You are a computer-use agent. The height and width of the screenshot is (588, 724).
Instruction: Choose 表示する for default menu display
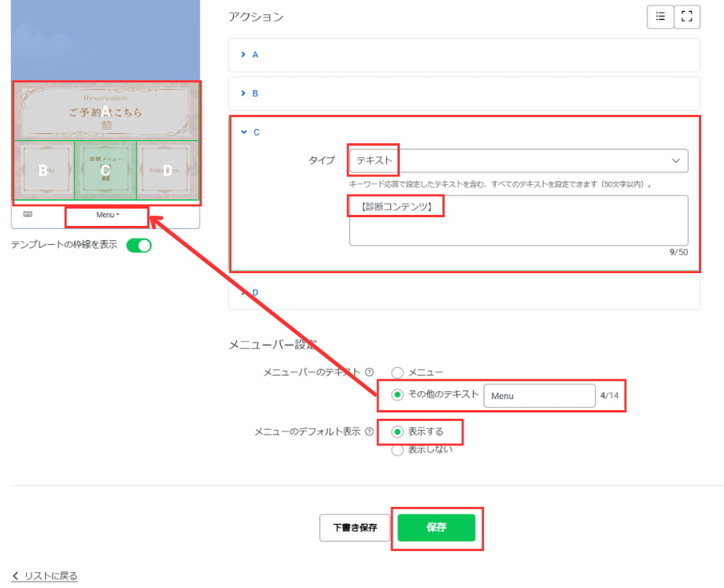[x=397, y=432]
